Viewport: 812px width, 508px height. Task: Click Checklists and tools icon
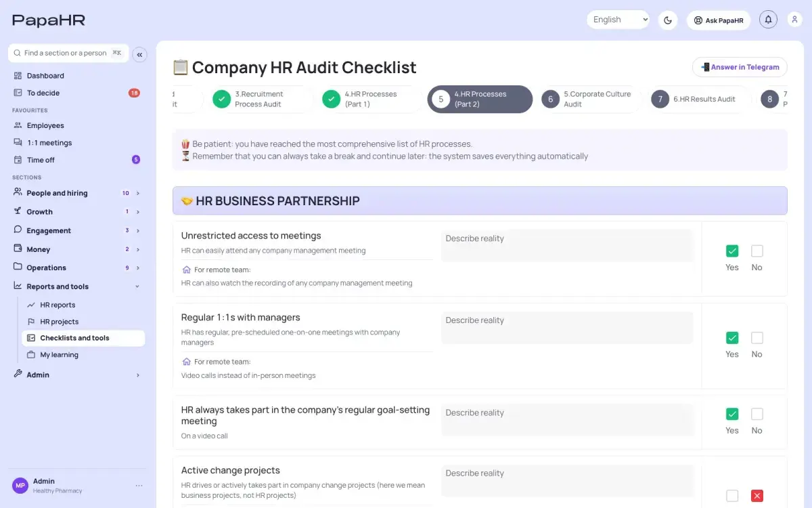[x=31, y=338]
